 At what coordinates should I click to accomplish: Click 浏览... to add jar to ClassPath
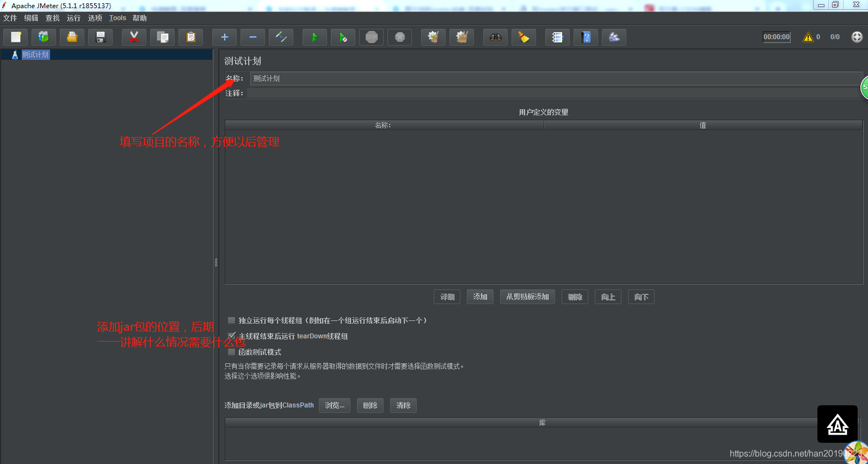[335, 405]
